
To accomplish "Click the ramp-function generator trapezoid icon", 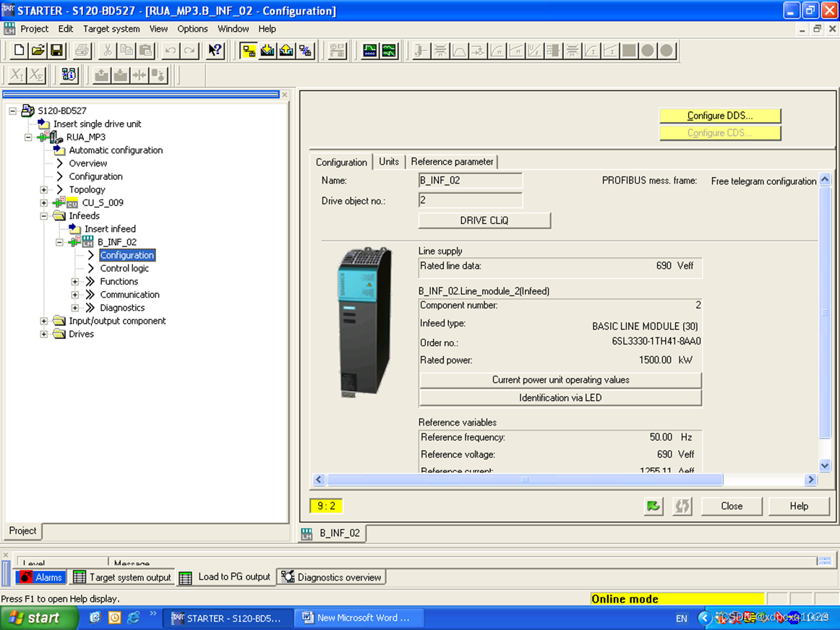I will [x=459, y=51].
